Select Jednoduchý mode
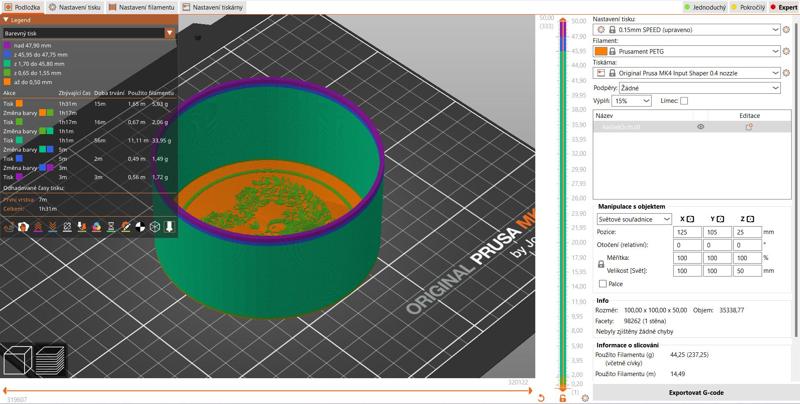The height and width of the screenshot is (404, 800). click(x=705, y=8)
